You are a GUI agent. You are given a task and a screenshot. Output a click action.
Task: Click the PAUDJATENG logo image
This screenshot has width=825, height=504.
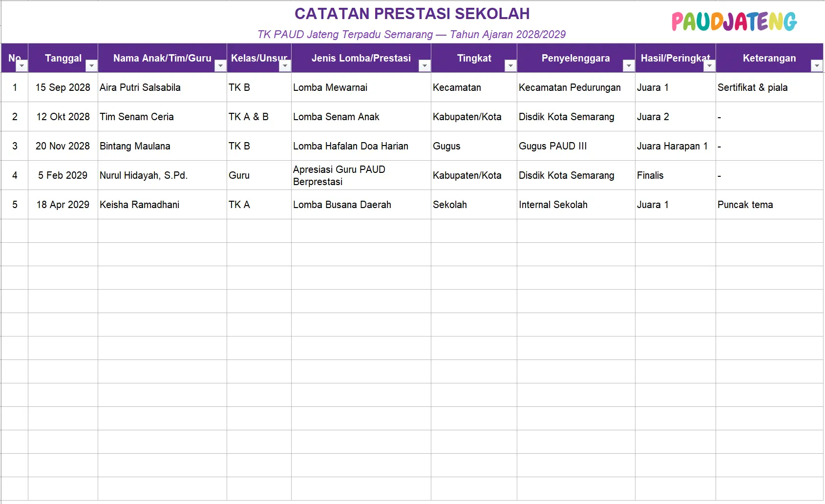point(734,21)
